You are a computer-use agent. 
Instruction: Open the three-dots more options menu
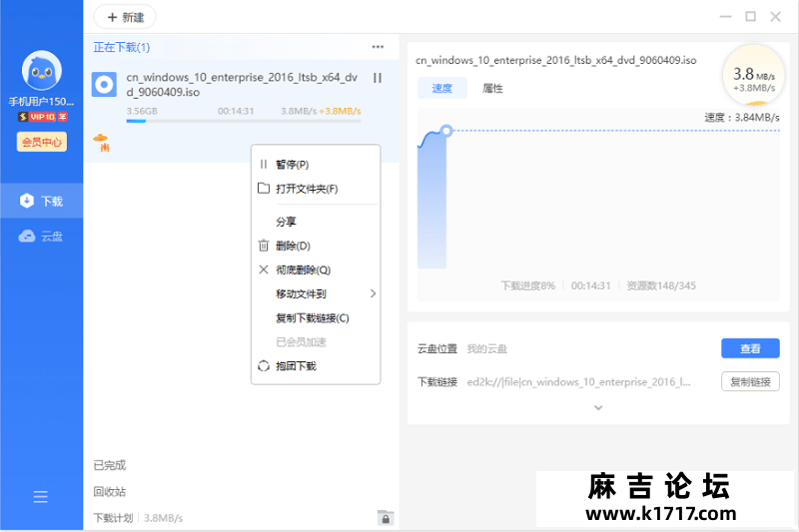click(x=378, y=47)
